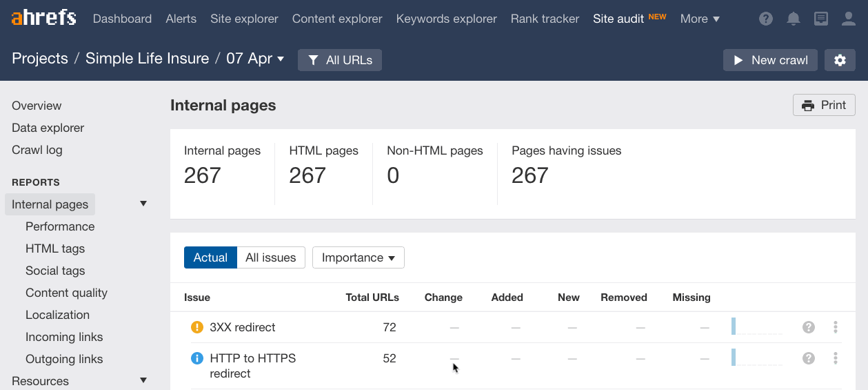Open the help question mark icon in header
868x390 pixels.
(766, 19)
